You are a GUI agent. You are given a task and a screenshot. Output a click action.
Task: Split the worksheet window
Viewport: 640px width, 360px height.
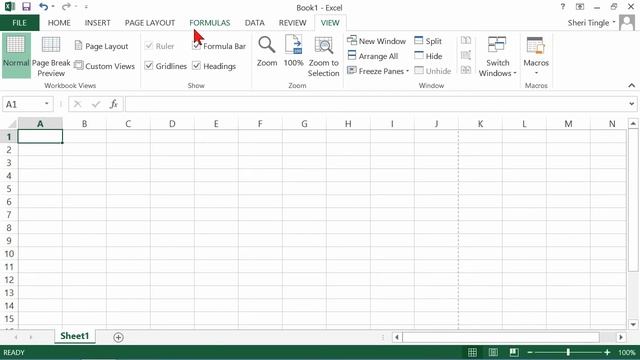(428, 41)
